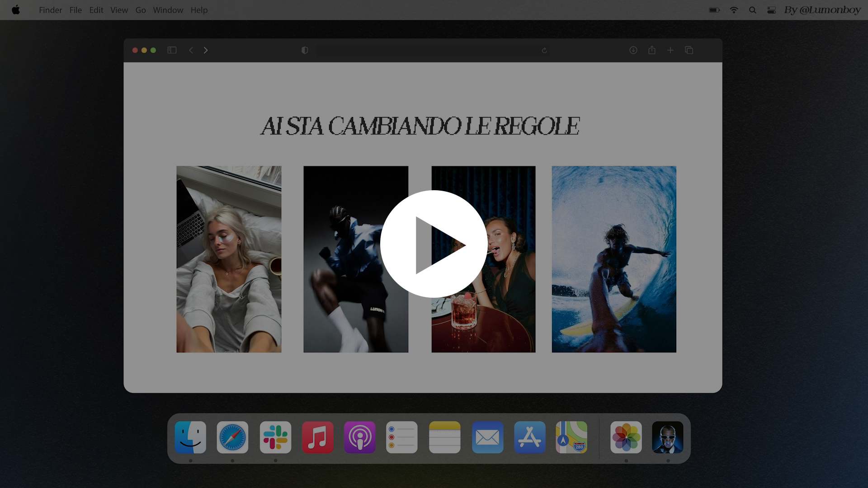Open Control Center toggles in menu bar
This screenshot has height=488, width=868.
772,10
